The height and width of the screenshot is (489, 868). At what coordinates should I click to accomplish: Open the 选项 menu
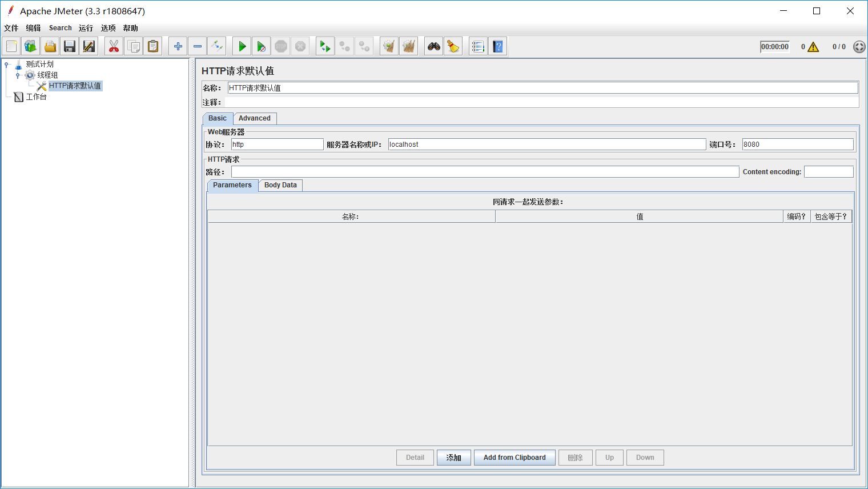108,27
